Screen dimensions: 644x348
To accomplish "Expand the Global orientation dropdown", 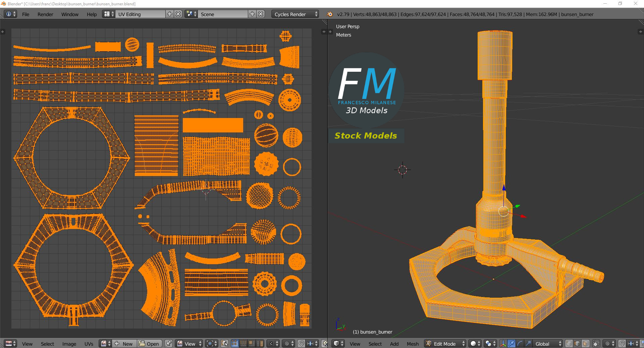I will click(548, 344).
